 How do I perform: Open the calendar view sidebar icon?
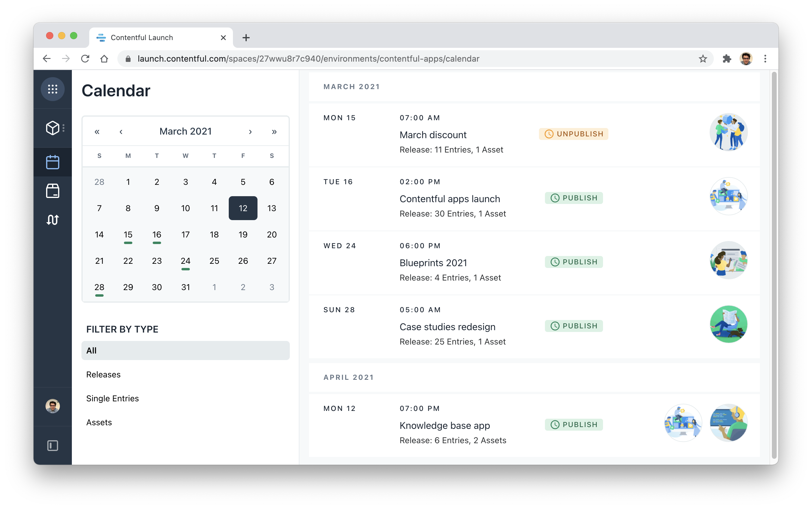point(53,162)
